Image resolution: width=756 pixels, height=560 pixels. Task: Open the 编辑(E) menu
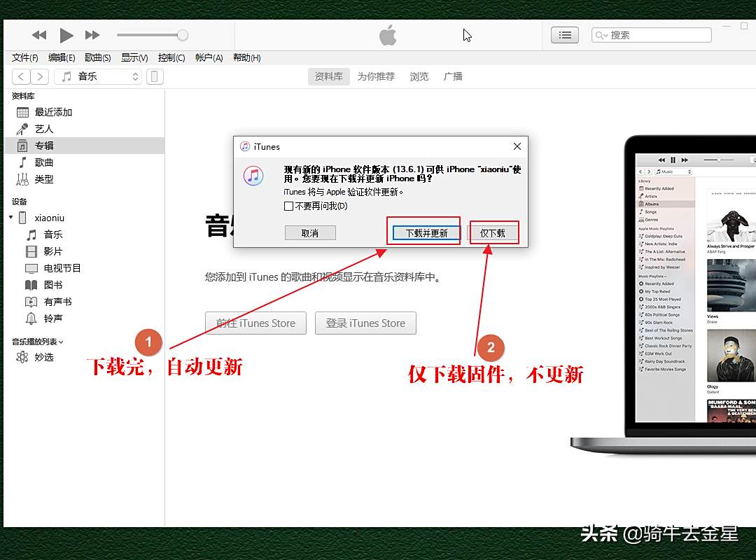click(x=62, y=58)
